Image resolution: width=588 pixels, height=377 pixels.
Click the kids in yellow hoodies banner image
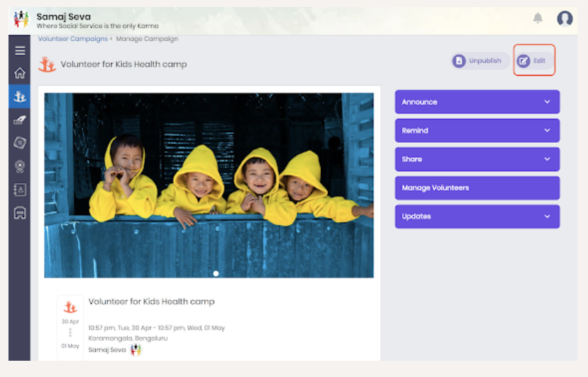pos(208,184)
